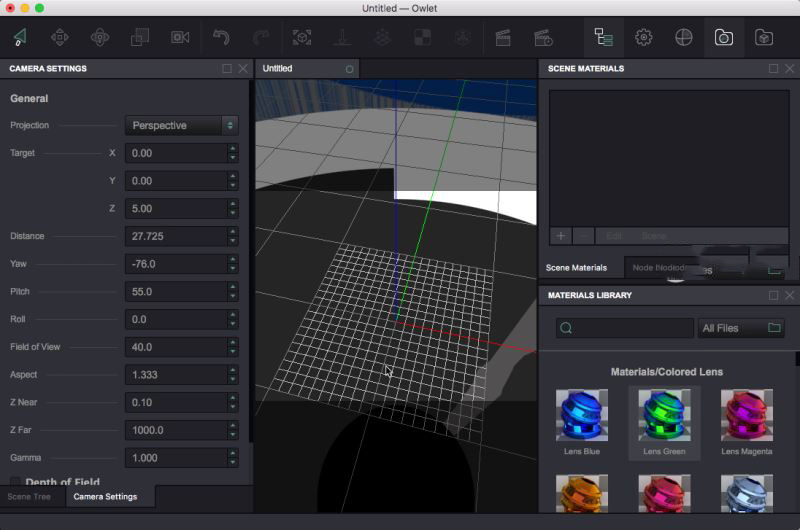Click the Pitch stepper arrows

(x=233, y=291)
